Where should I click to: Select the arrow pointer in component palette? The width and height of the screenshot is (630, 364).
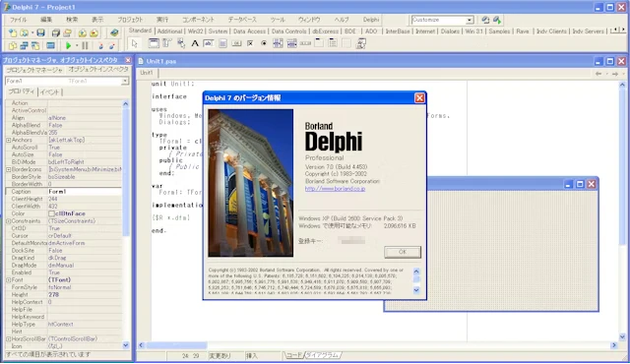tap(135, 43)
